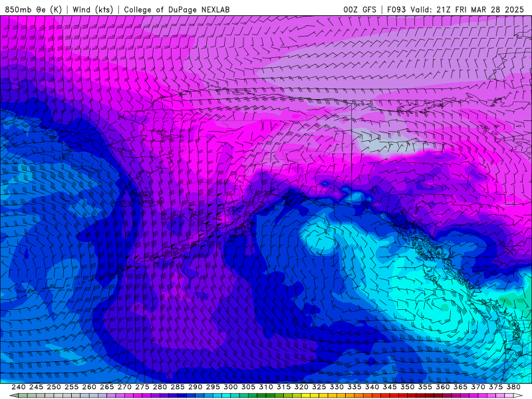Click "F093 Valid: 21Z FRI MAR 28 2025" text
This screenshot has width=532, height=399.
coord(456,9)
